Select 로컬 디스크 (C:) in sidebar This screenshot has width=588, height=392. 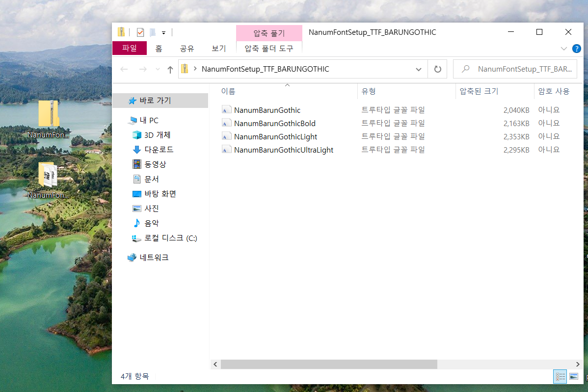click(171, 238)
